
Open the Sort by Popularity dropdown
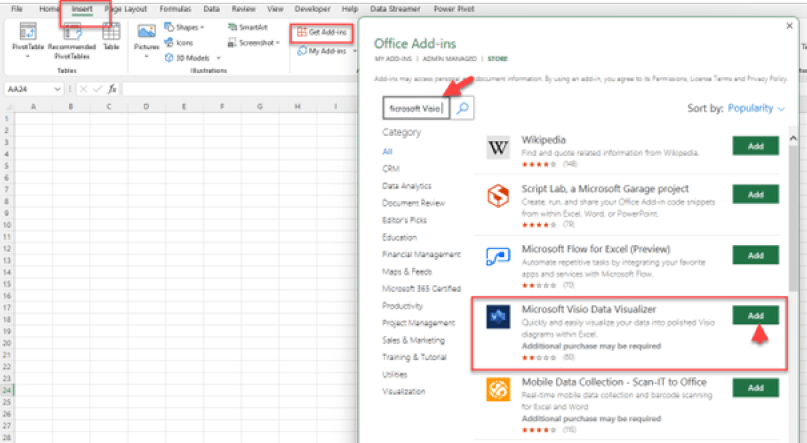coord(756,108)
